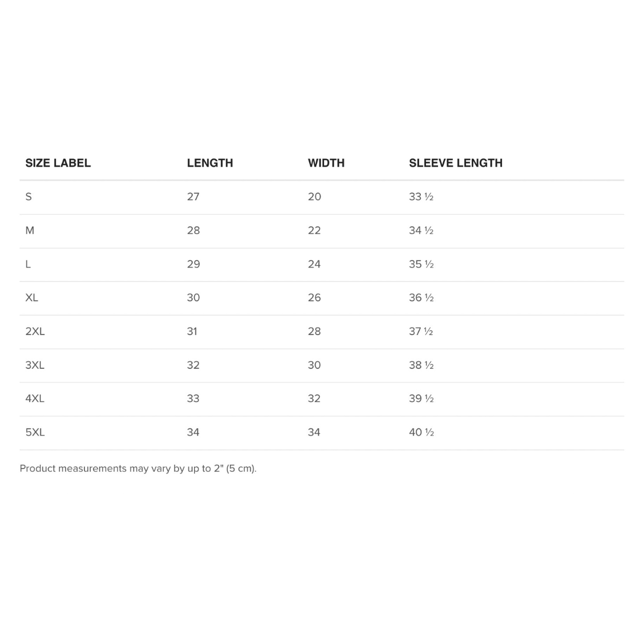This screenshot has height=644, width=644.
Task: Select the 2XL size label
Action: pos(35,331)
